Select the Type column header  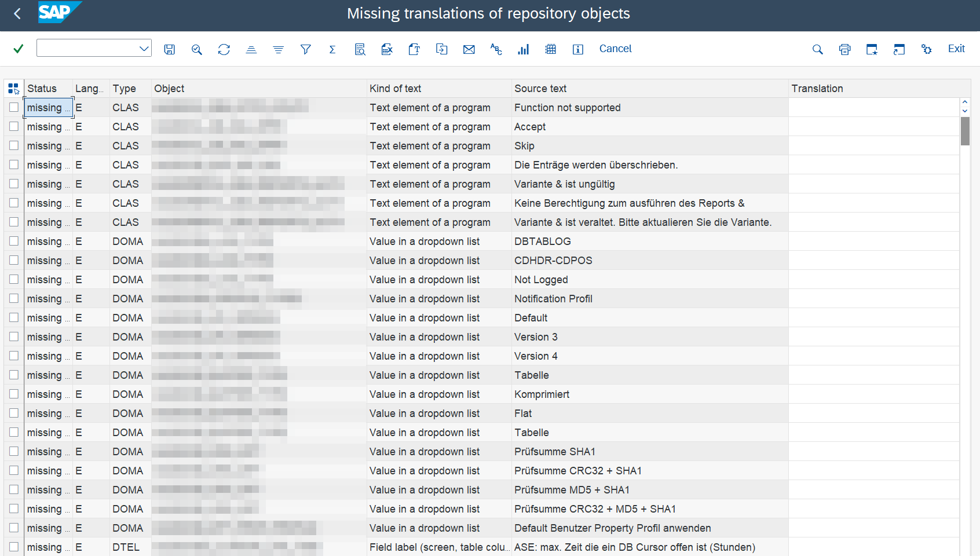(130, 89)
